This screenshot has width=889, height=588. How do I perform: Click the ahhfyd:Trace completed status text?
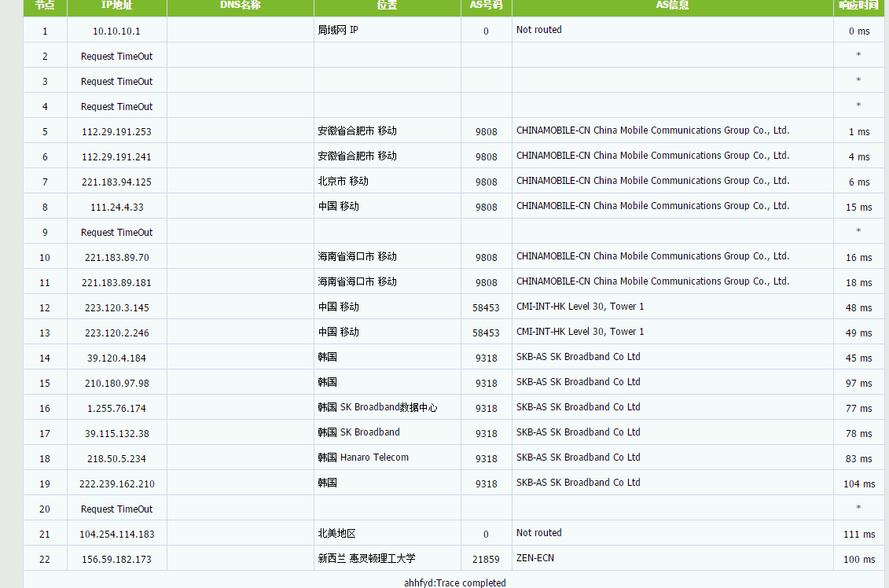pyautogui.click(x=454, y=583)
